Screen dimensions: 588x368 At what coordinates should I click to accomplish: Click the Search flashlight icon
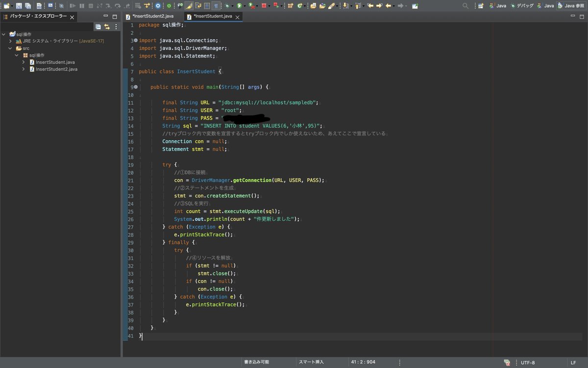pyautogui.click(x=332, y=6)
